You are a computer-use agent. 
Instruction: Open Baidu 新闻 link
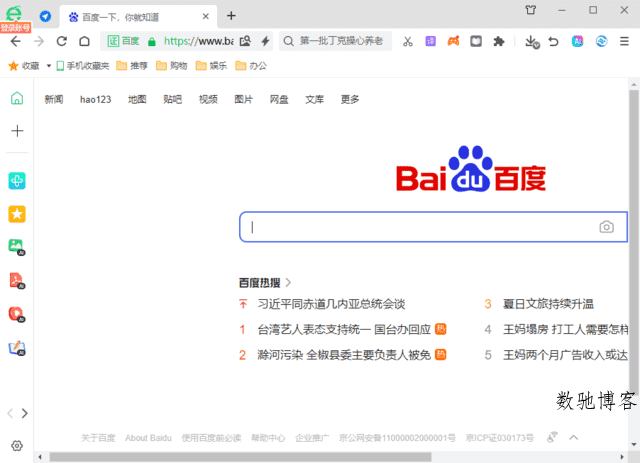point(53,99)
